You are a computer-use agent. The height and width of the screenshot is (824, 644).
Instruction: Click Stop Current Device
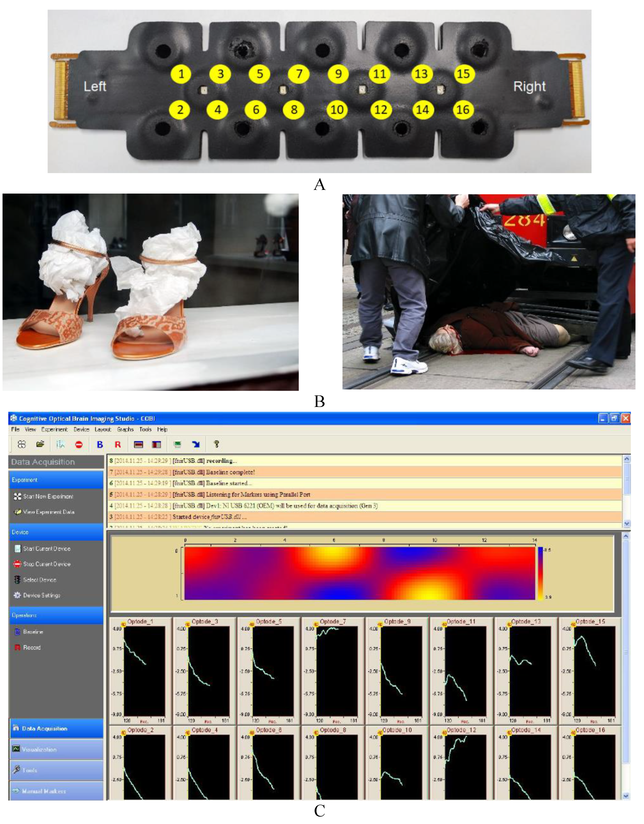click(x=46, y=564)
